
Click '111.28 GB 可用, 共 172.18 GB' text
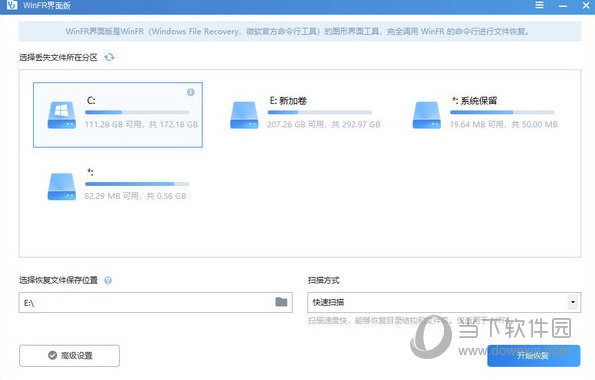click(141, 125)
